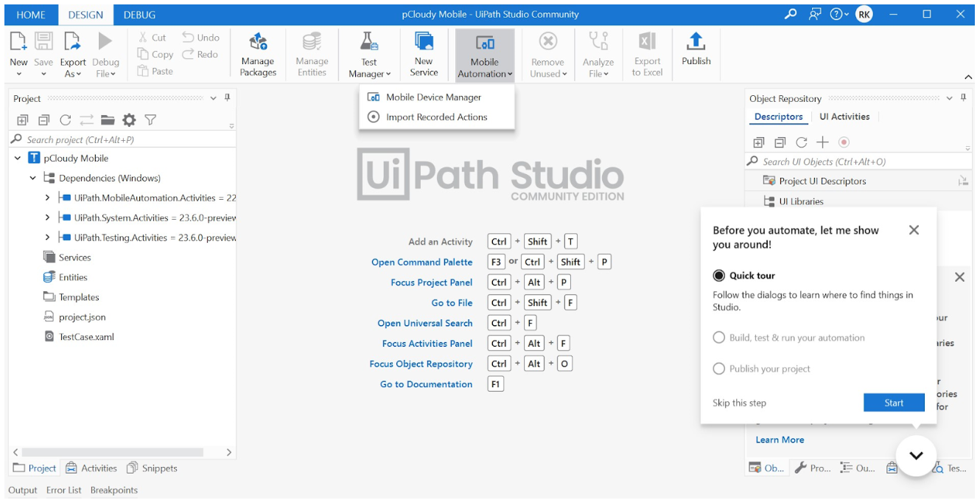Choose Mobile Device Manager from menu
The image size is (980, 503).
click(433, 97)
